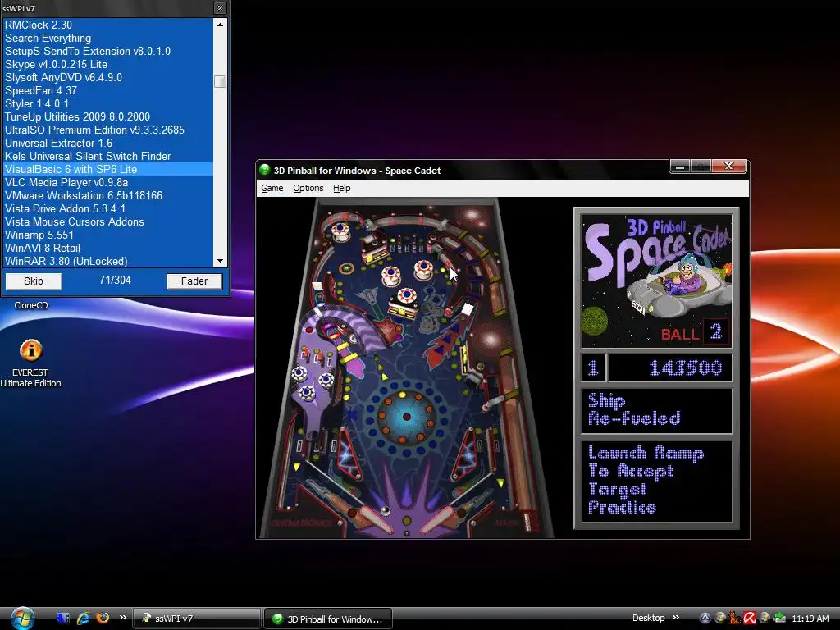Click the ssWPI list scrollbar thumb

click(220, 81)
